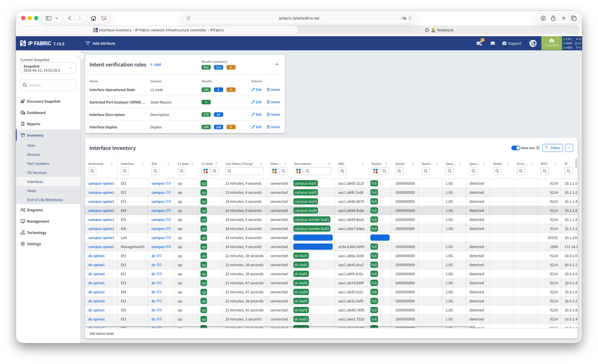Open the Duplex intent color filter
The width and height of the screenshot is (598, 364).
coord(375,171)
